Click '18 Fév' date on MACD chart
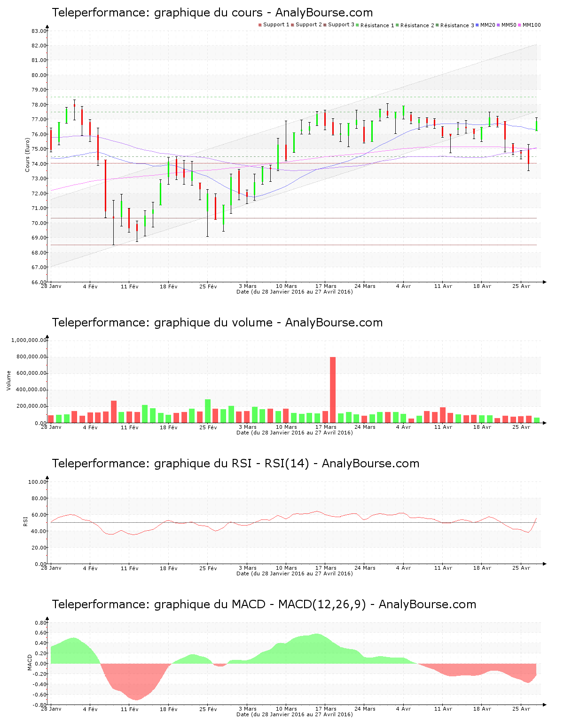Screen dimensions: 564x728 point(169,709)
